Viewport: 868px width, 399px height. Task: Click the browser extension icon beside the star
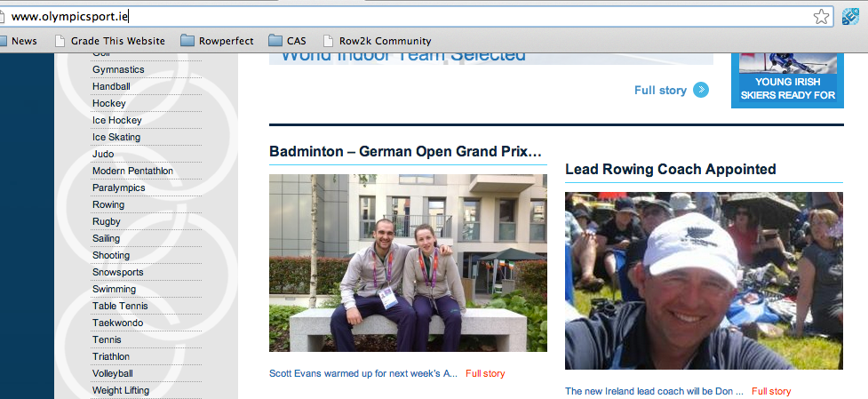(x=852, y=16)
